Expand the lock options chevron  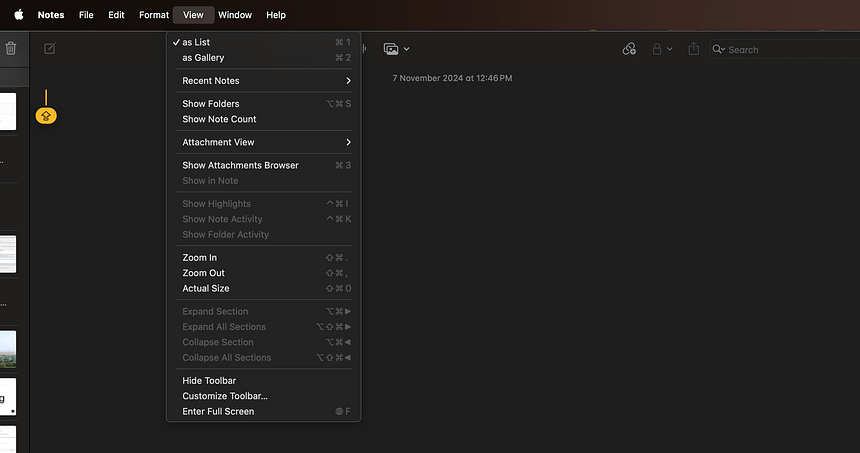[x=670, y=49]
